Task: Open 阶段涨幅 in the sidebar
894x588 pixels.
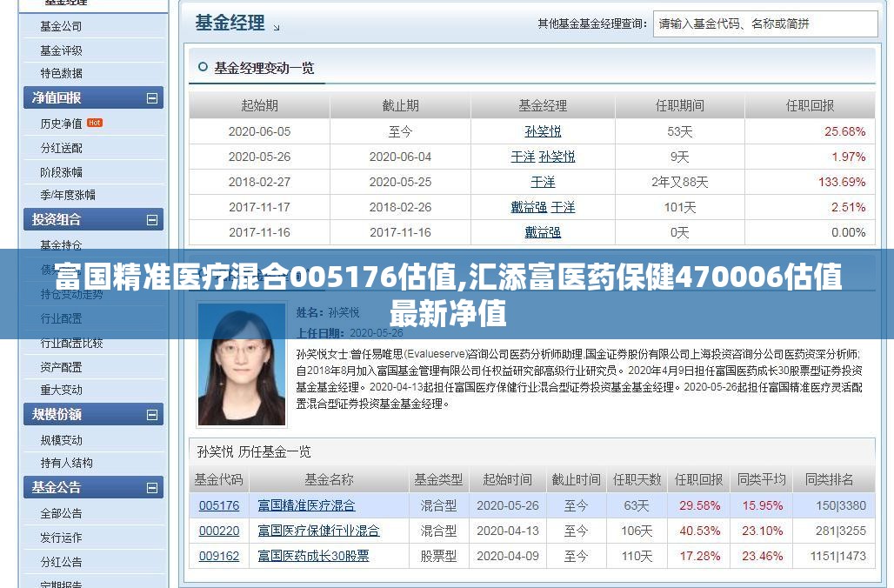Action: pyautogui.click(x=61, y=172)
